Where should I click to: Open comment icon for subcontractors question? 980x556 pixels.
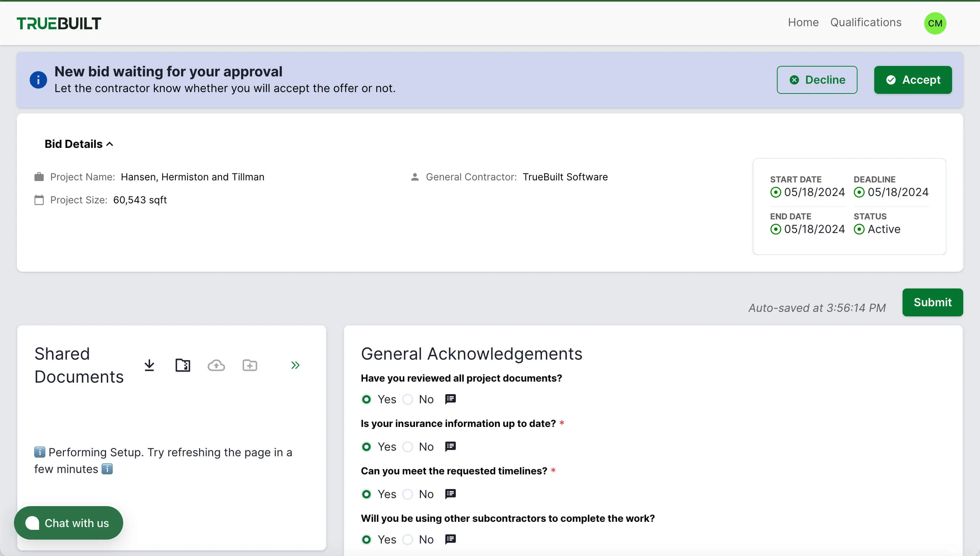[451, 539]
